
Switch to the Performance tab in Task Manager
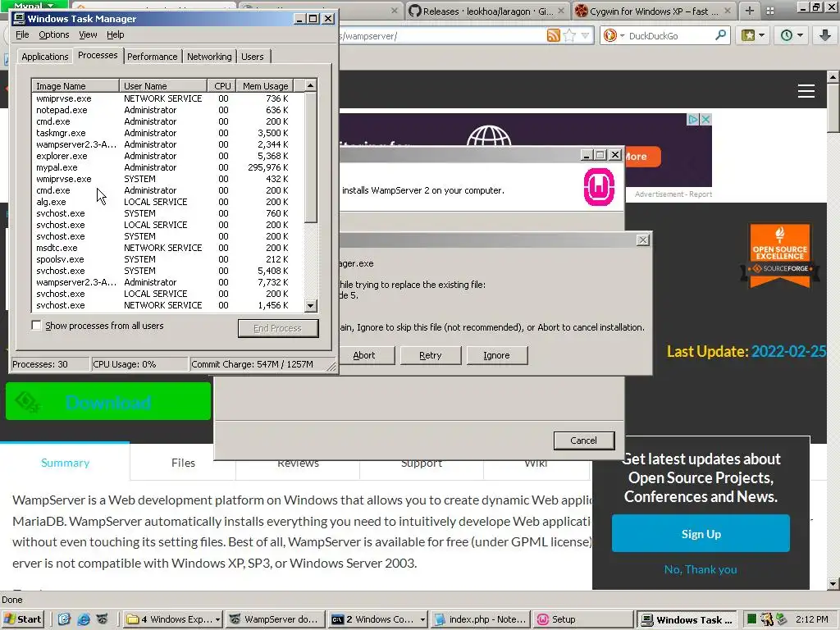152,57
